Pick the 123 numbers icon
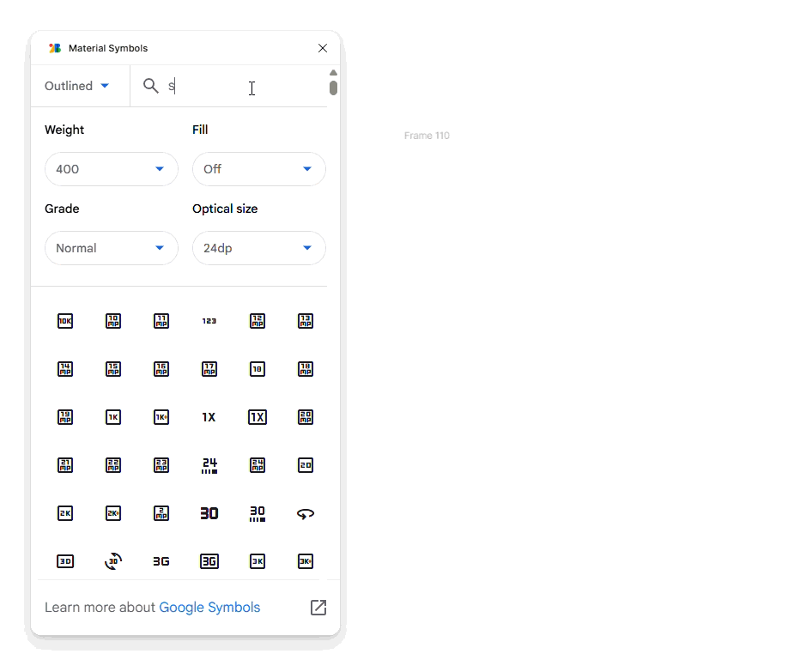This screenshot has width=812, height=666. pos(209,321)
